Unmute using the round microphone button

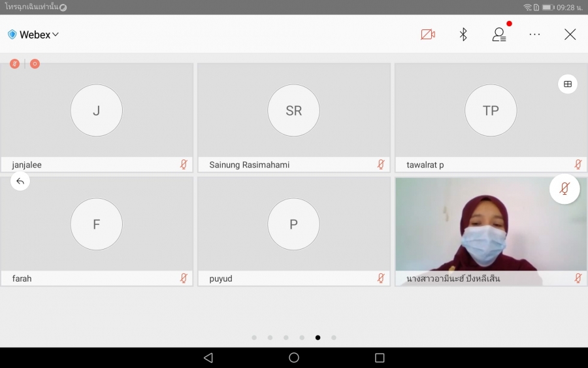click(x=564, y=189)
